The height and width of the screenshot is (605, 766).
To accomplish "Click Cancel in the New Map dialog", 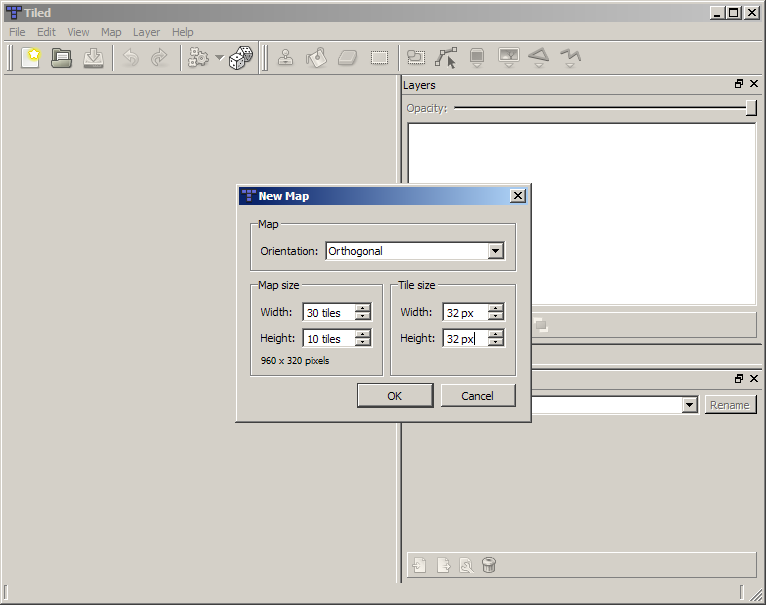I will tap(478, 395).
